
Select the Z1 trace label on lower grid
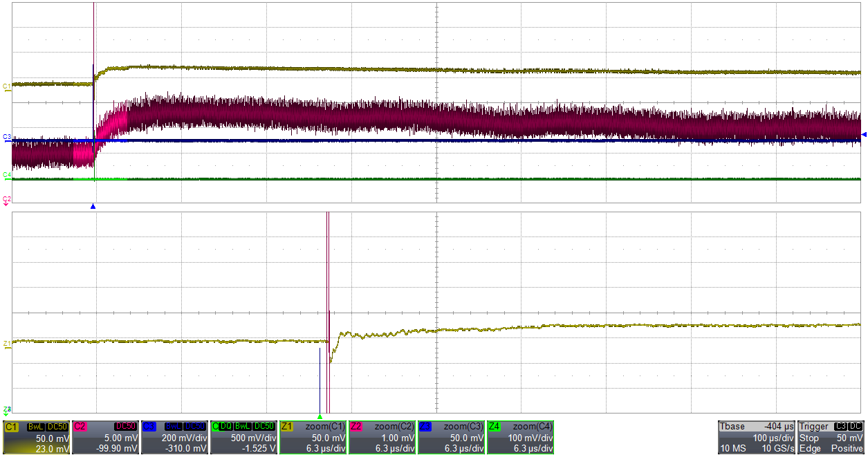click(7, 343)
